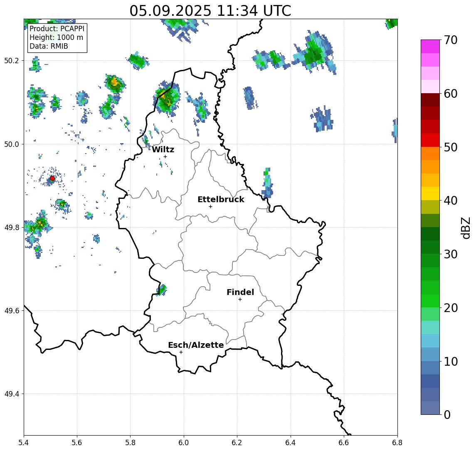Click the latitude label 50.2
The height and width of the screenshot is (451, 476).
(x=12, y=60)
